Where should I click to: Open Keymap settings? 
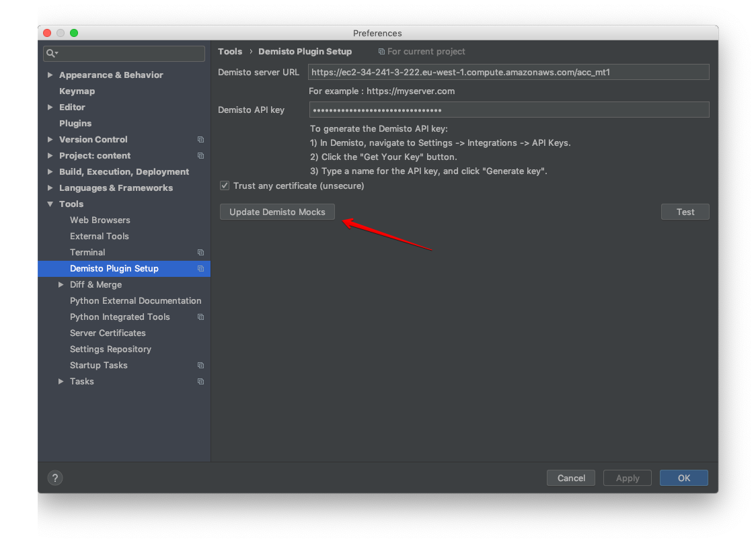[77, 91]
